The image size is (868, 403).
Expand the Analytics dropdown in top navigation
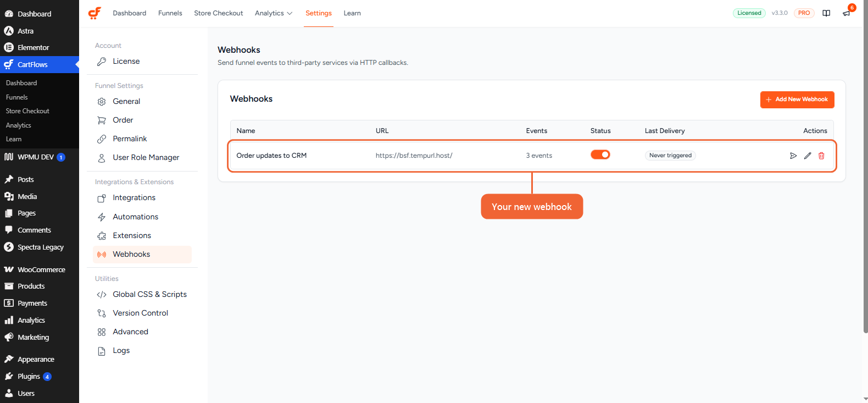pyautogui.click(x=274, y=13)
